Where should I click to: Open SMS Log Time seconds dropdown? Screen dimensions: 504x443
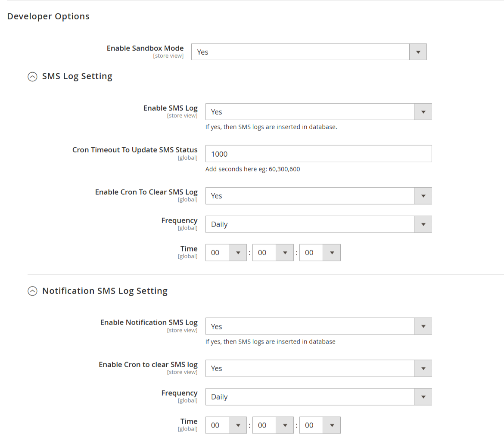[320, 253]
